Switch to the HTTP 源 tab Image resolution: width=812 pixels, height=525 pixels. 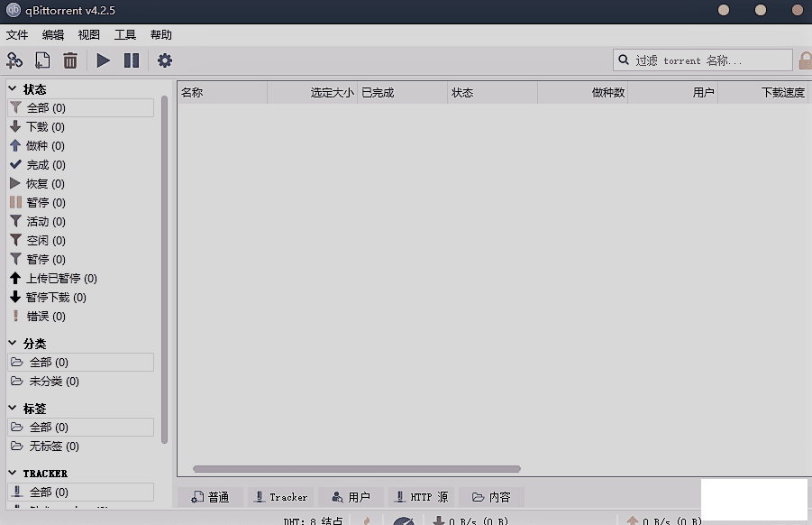click(x=422, y=497)
